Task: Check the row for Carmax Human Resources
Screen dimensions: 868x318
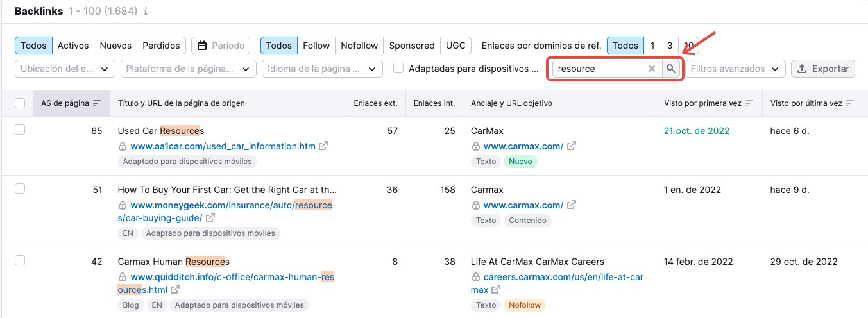Action: click(x=20, y=260)
